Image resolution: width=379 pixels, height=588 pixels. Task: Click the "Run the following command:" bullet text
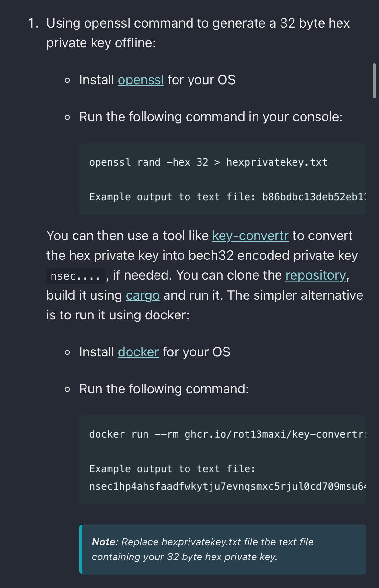(164, 389)
